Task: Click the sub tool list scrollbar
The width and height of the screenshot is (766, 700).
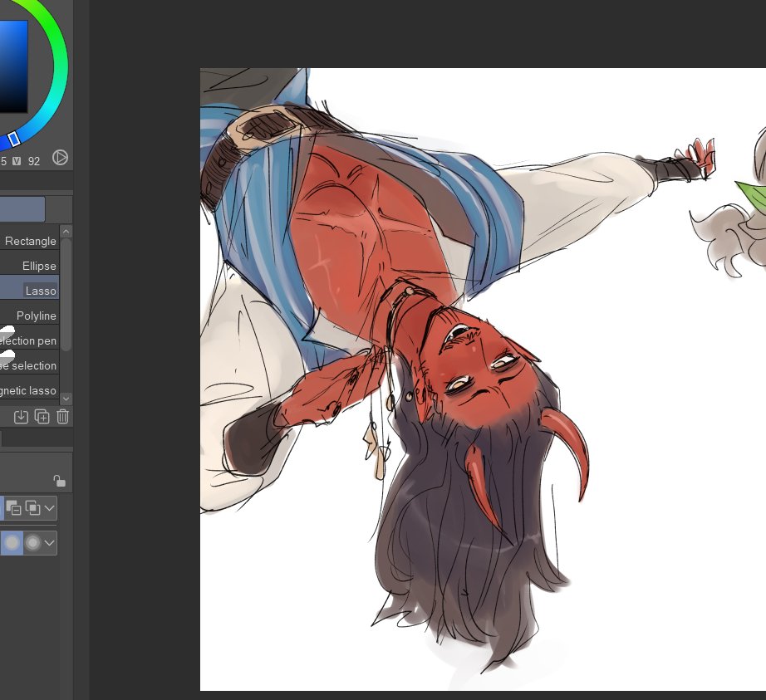Action: [66, 294]
